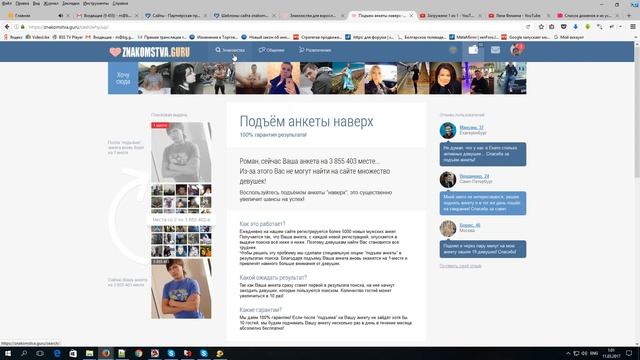Open the Общение section in site header
640x360 pixels.
click(x=271, y=50)
